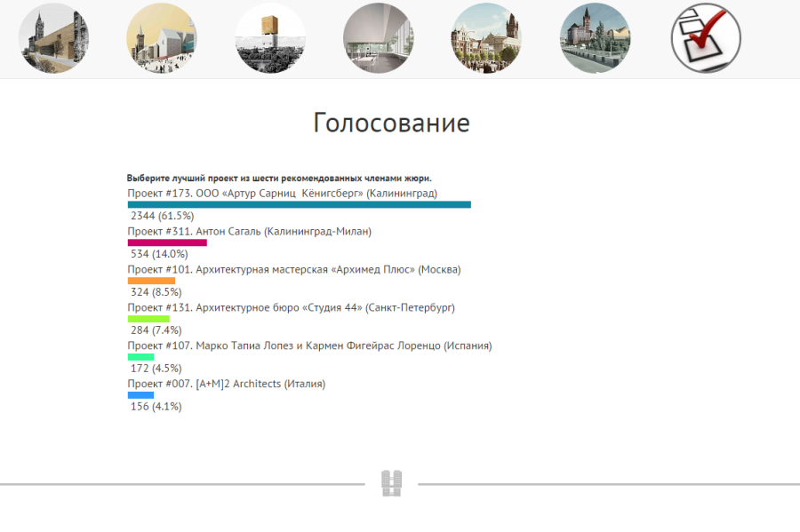Open the first circular project thumbnail
Image resolution: width=800 pixels, height=532 pixels.
[x=53, y=38]
